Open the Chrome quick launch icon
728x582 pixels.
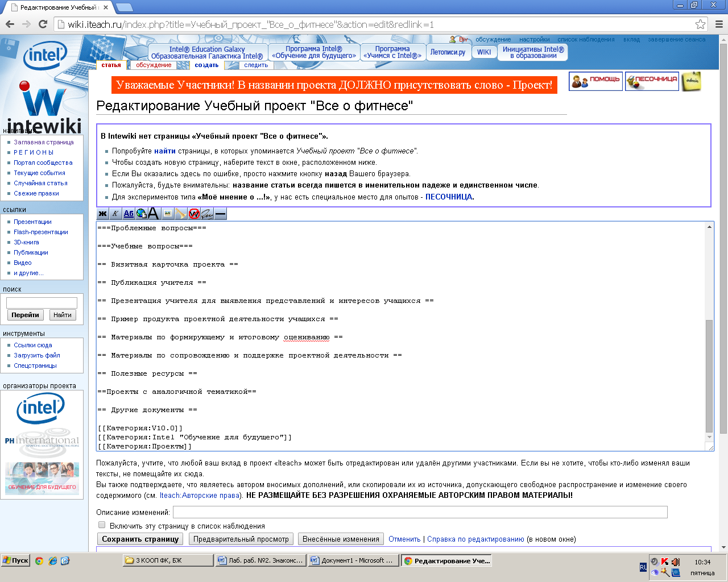click(x=39, y=560)
